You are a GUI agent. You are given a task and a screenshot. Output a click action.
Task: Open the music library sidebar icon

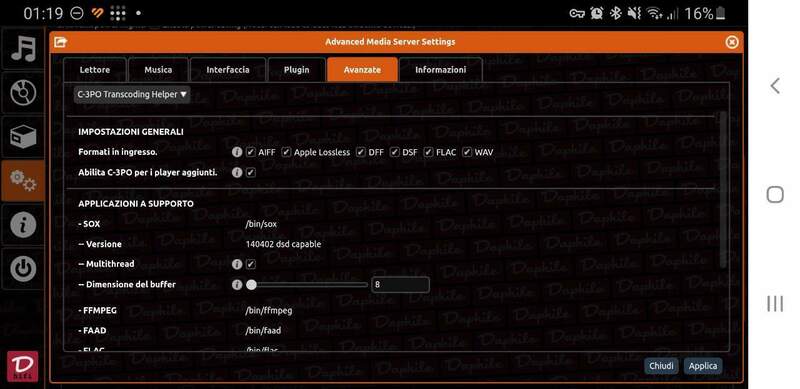[22, 48]
